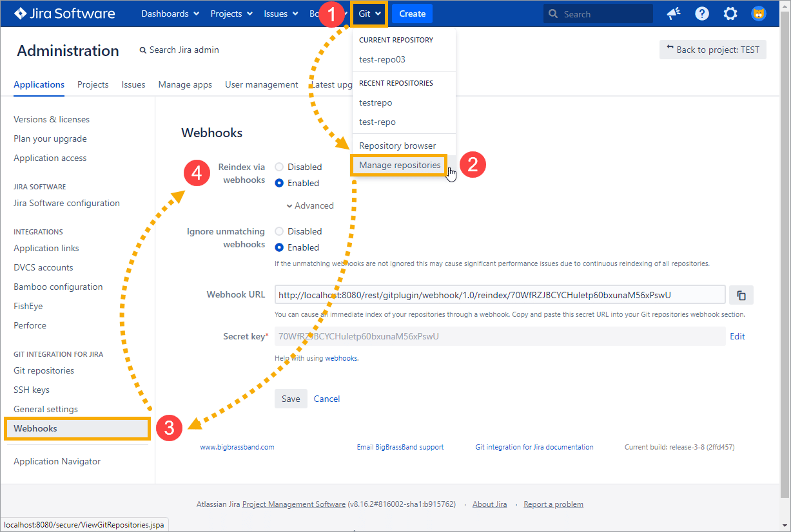The image size is (791, 532).
Task: Select Enabled for Reindex via webhooks
Action: click(279, 183)
